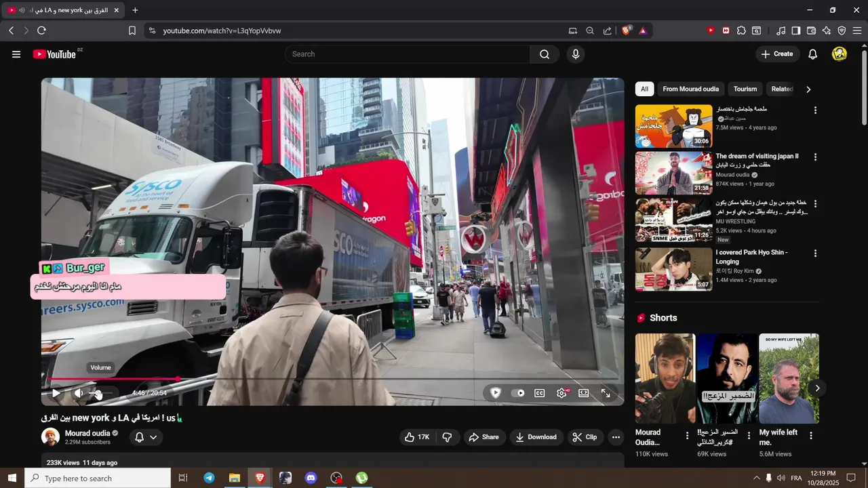
Task: Open the My wife left me short
Action: (789, 378)
